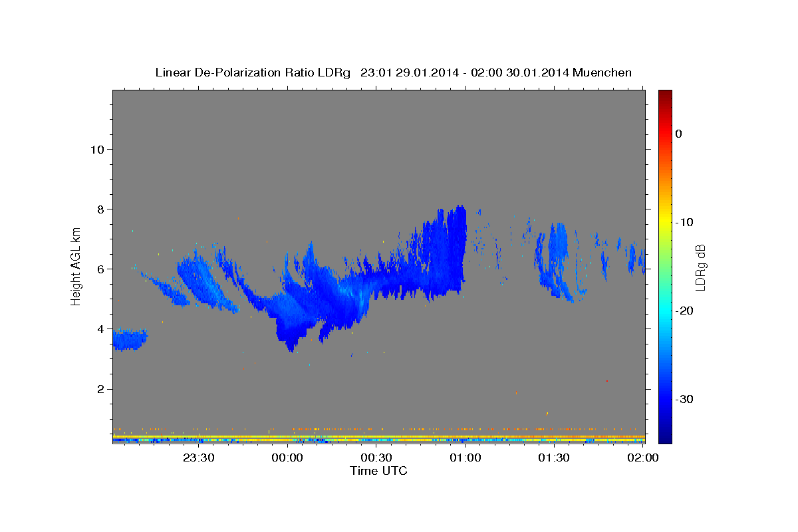Click the 01:30 time tick label
Image resolution: width=798 pixels, height=532 pixels.
tap(554, 458)
